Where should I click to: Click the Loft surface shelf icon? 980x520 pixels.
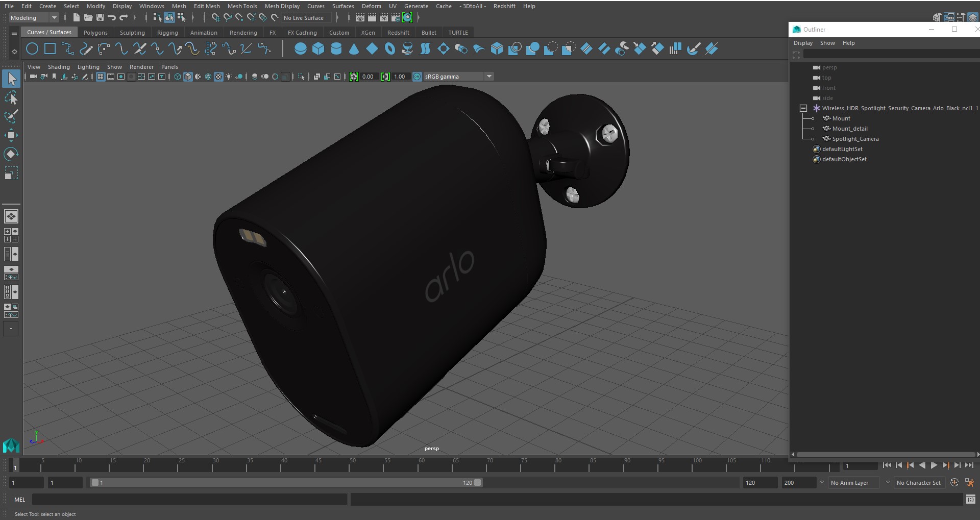[425, 49]
